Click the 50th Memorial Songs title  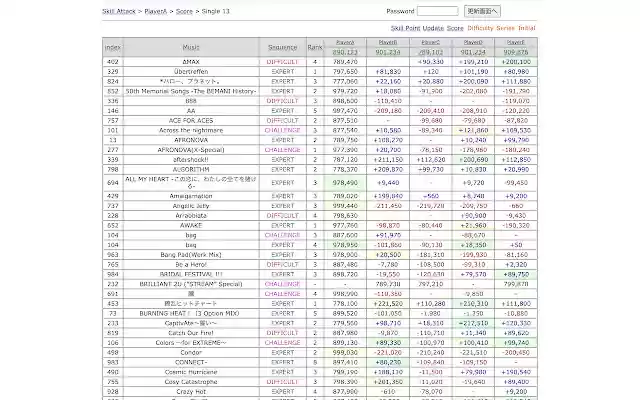191,91
